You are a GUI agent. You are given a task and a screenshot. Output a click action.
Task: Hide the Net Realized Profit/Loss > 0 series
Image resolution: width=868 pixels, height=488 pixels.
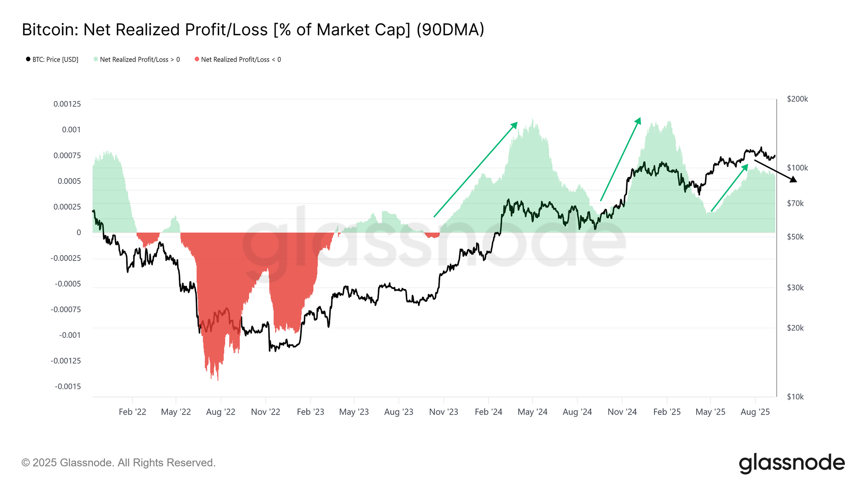pyautogui.click(x=140, y=59)
